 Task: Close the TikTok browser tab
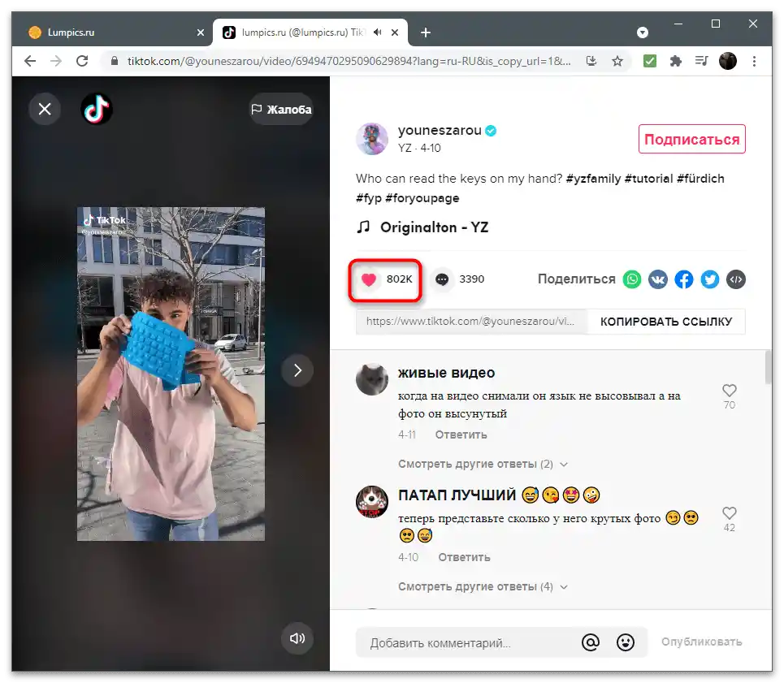pyautogui.click(x=395, y=32)
